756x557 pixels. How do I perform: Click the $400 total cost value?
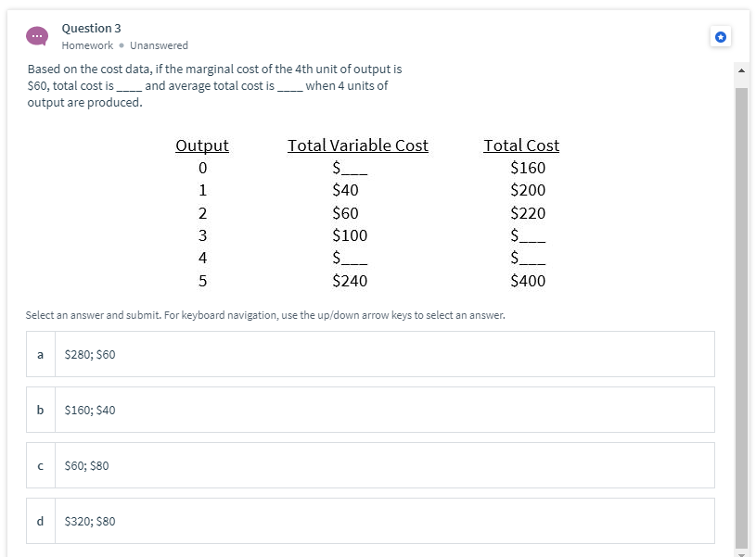528,281
